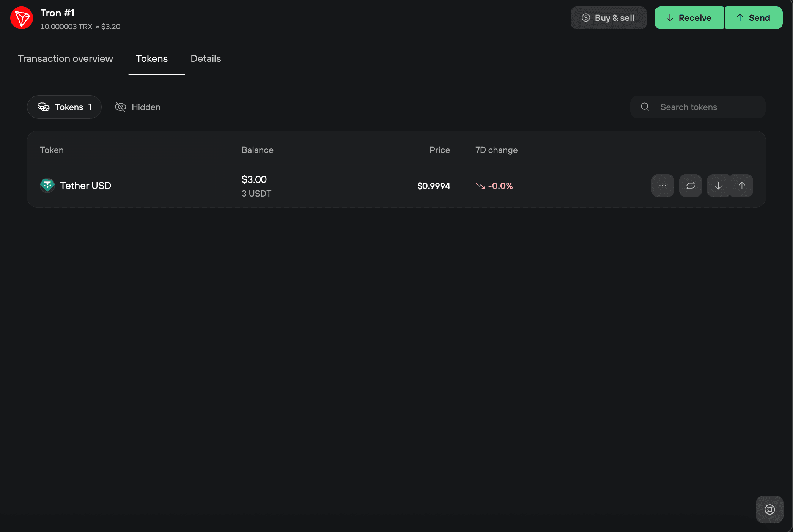Click the red Tron account logo

point(22,18)
